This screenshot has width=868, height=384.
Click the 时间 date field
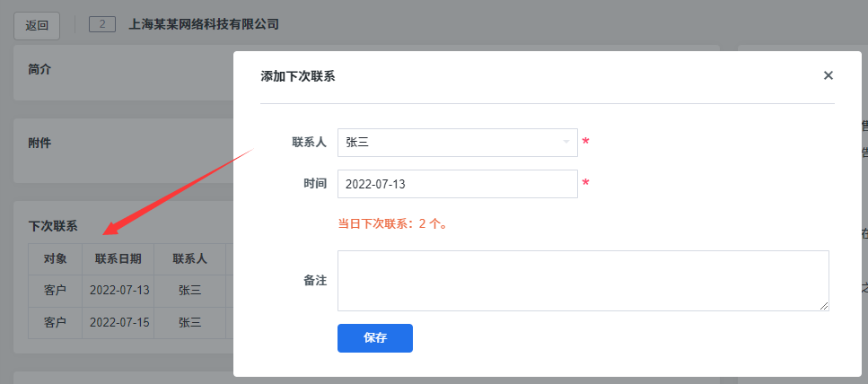(457, 184)
